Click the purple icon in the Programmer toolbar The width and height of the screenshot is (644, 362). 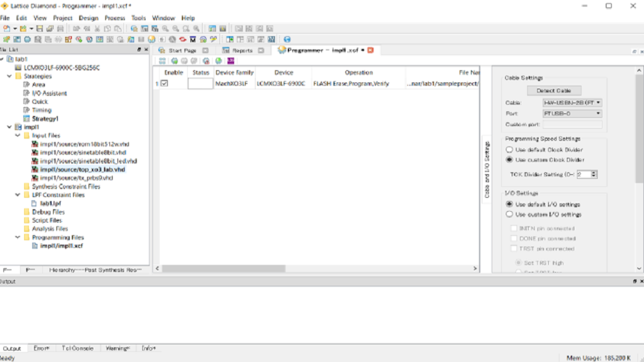point(230,61)
